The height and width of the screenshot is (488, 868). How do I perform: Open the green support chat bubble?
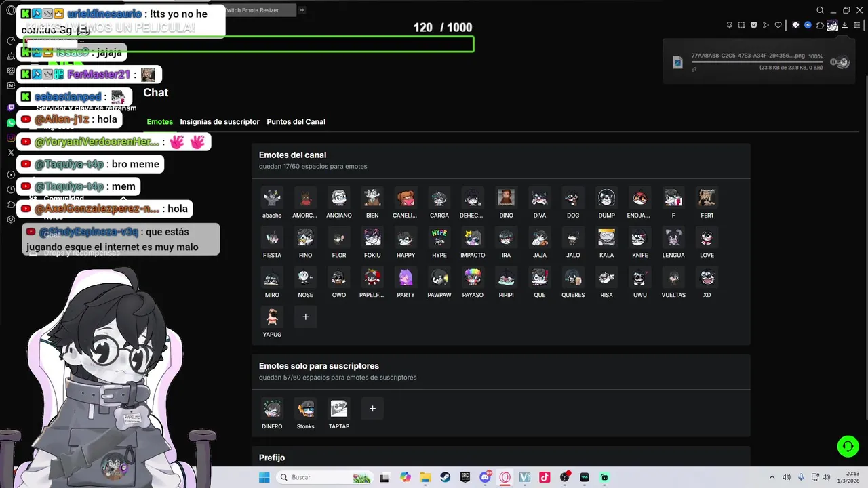(848, 446)
